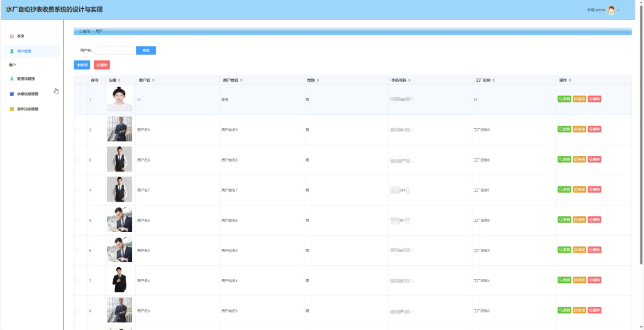Check the checkbox for row 1 (李玉)

[x=77, y=100]
